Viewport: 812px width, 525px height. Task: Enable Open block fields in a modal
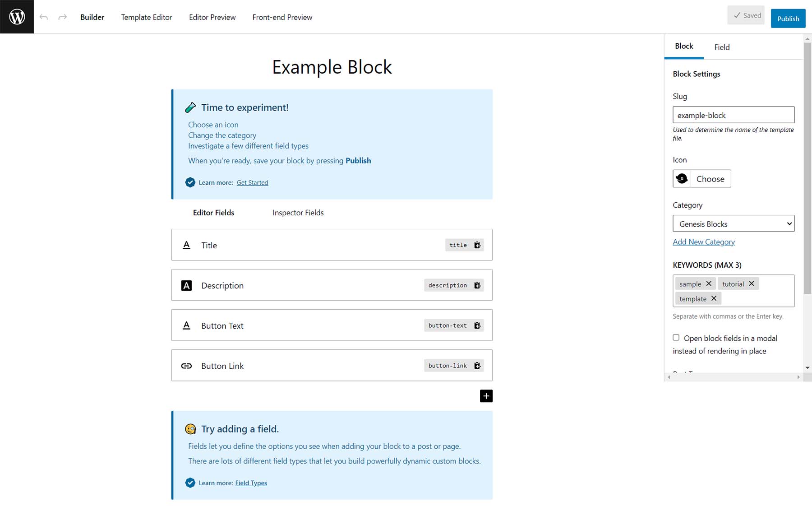point(676,337)
